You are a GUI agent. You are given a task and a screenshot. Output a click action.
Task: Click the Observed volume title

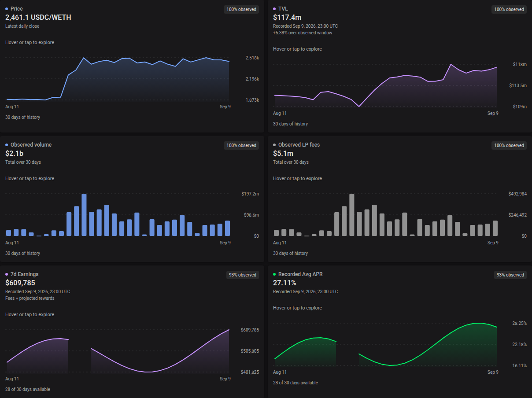[31, 145]
